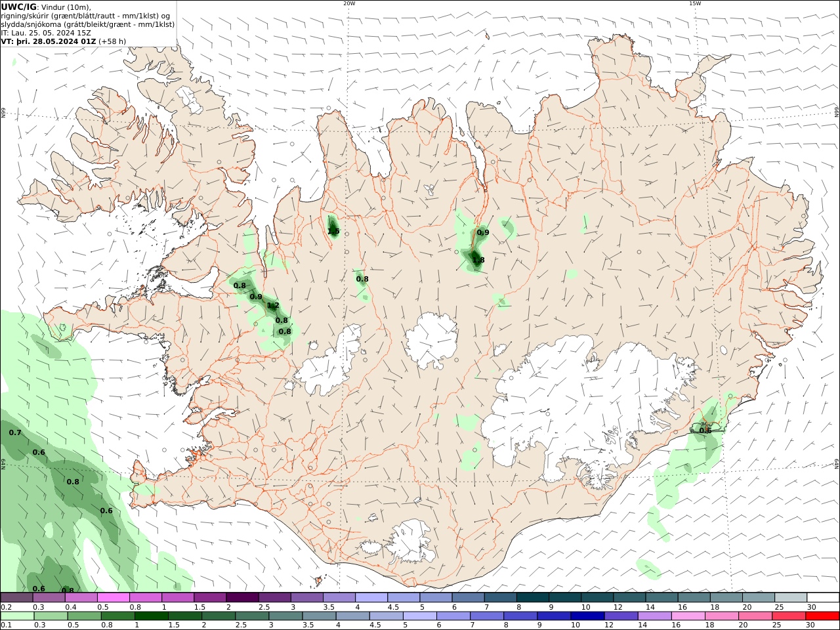Screen dimensions: 840x630
Task: Pick the pale lavender snow swatch labeled 4
Action: click(371, 597)
